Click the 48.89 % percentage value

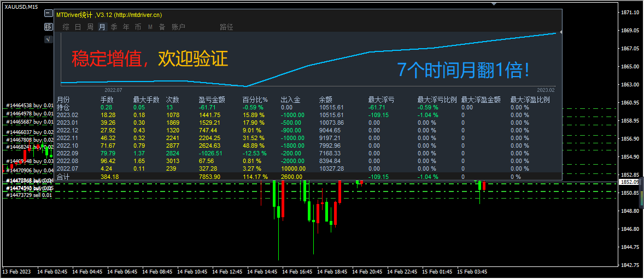click(x=254, y=146)
